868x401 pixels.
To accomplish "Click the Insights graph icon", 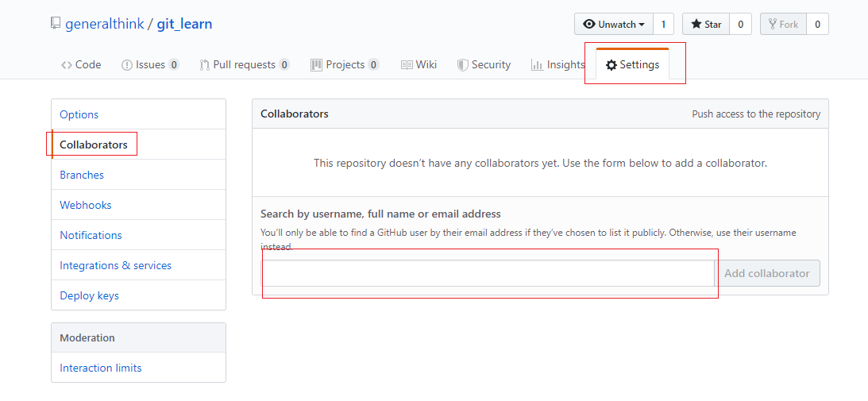I will [537, 65].
